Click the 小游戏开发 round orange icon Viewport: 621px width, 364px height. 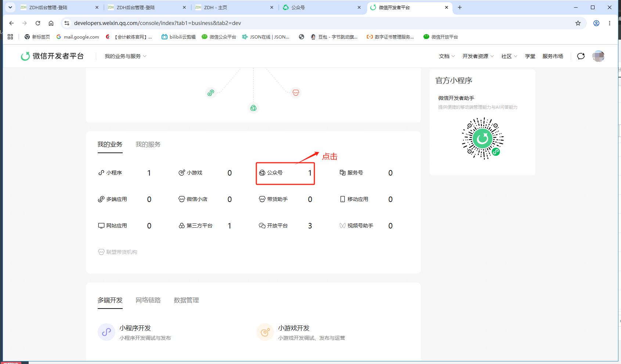point(265,332)
